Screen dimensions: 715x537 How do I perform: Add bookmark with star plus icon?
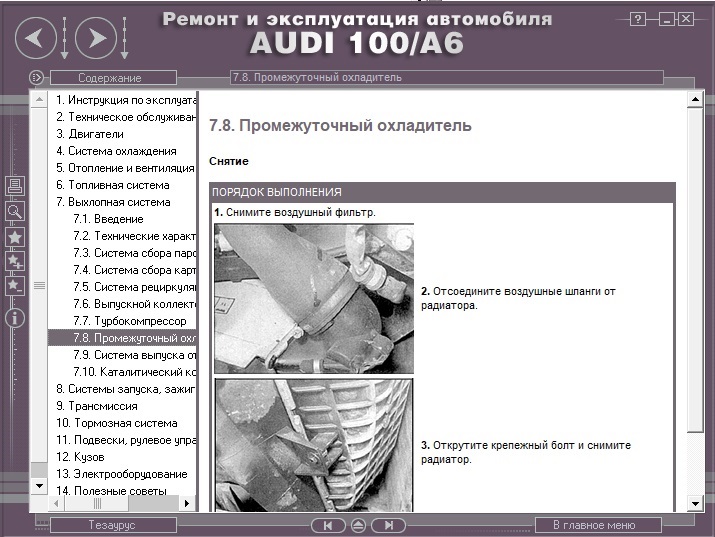(15, 261)
